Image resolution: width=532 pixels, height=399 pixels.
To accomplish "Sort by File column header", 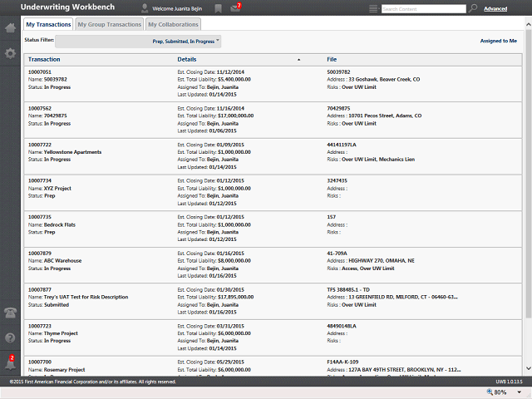I will pyautogui.click(x=332, y=59).
